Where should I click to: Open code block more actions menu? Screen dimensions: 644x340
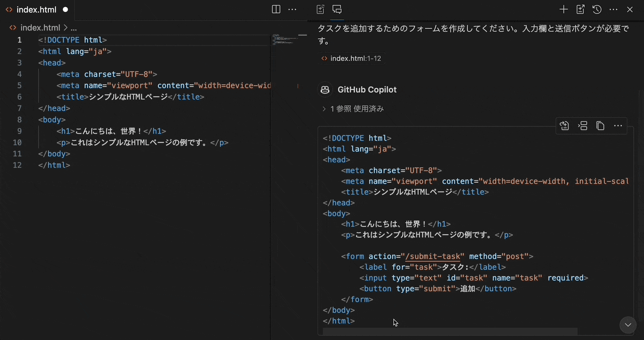(x=618, y=126)
